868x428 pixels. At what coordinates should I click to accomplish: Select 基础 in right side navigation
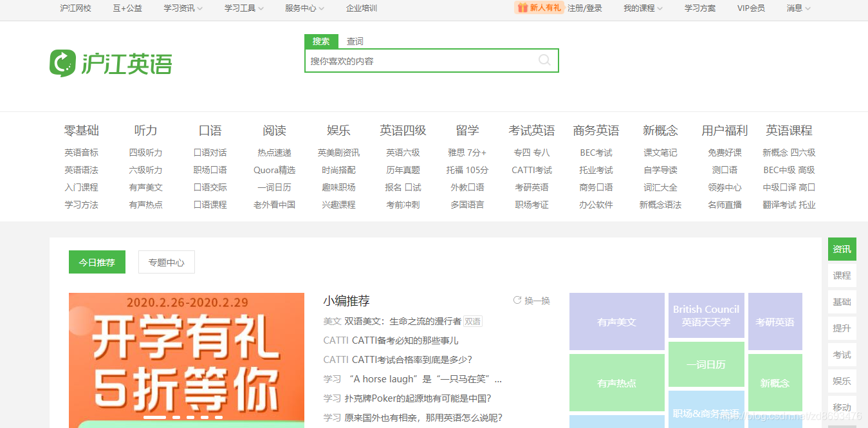[842, 302]
